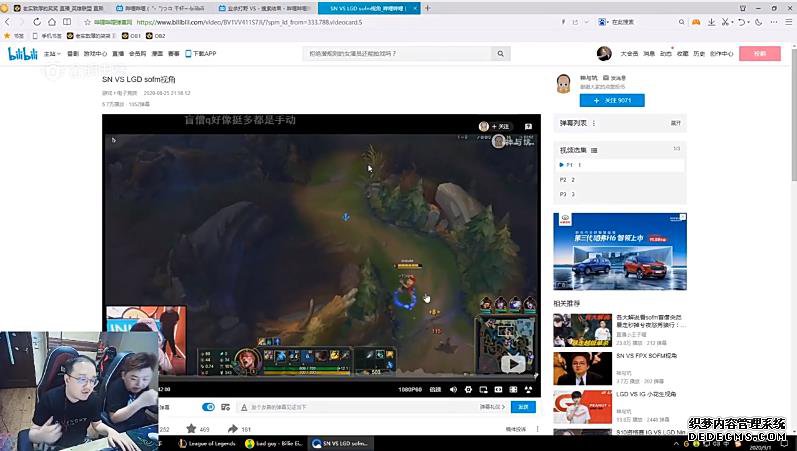Click the pink 投稿 upload button
Image resolution: width=797 pixels, height=451 pixels.
tap(760, 53)
